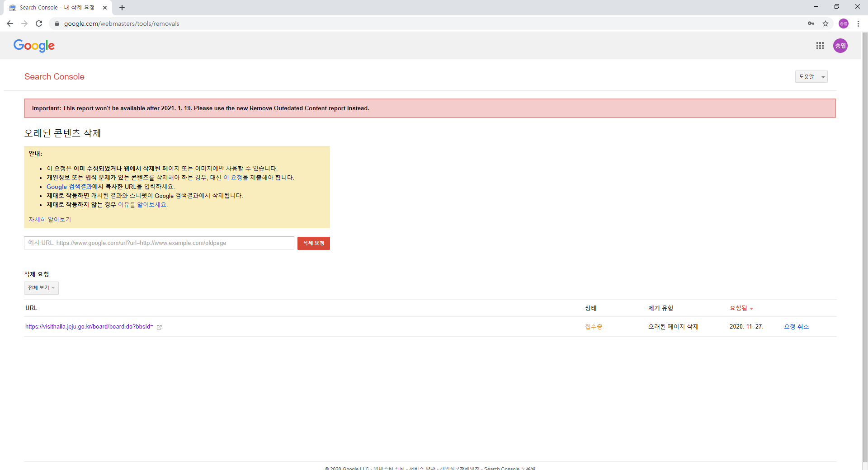Click the 2020. 11. 27. date cell
Screen dimensions: 868x470
[746, 327]
